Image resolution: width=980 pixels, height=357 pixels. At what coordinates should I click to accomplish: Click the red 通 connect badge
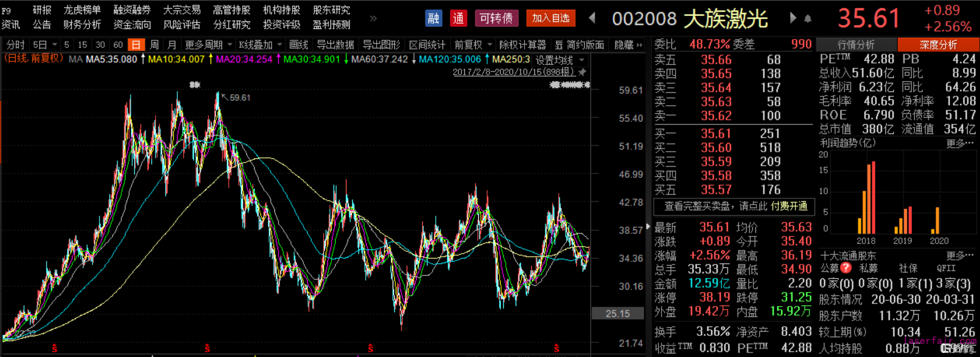pyautogui.click(x=458, y=18)
